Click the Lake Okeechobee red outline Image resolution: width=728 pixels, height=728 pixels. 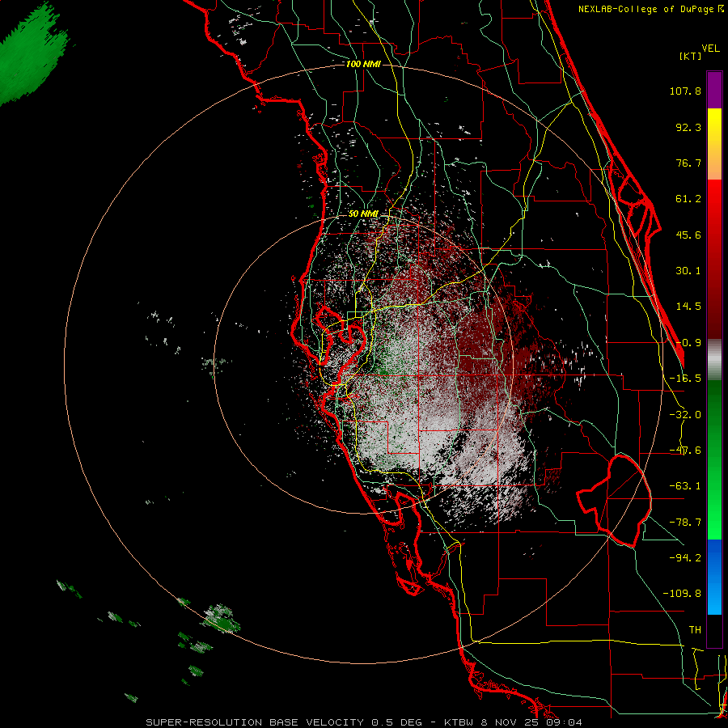point(615,501)
